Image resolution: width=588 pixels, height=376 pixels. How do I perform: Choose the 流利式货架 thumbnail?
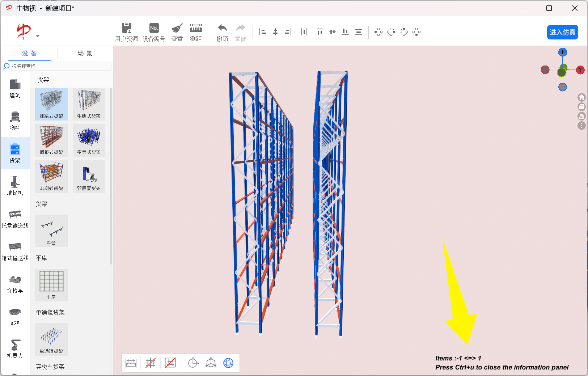[51, 176]
